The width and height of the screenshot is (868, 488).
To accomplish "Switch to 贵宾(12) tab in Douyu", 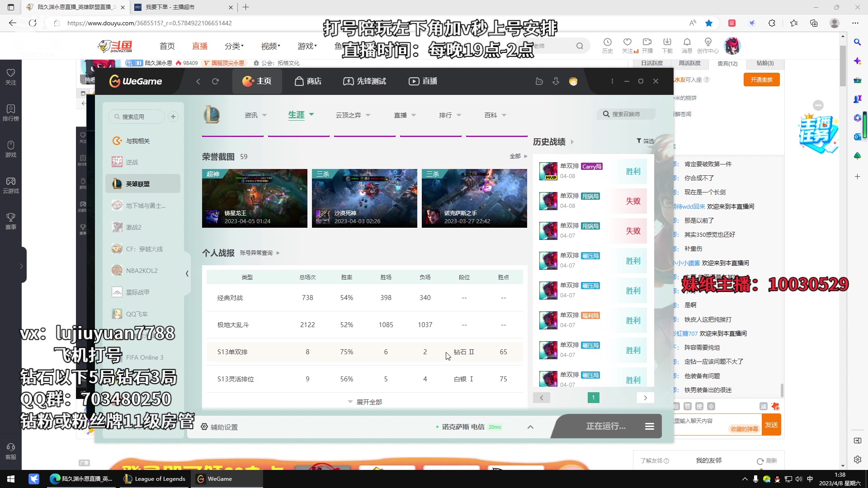I will [727, 63].
